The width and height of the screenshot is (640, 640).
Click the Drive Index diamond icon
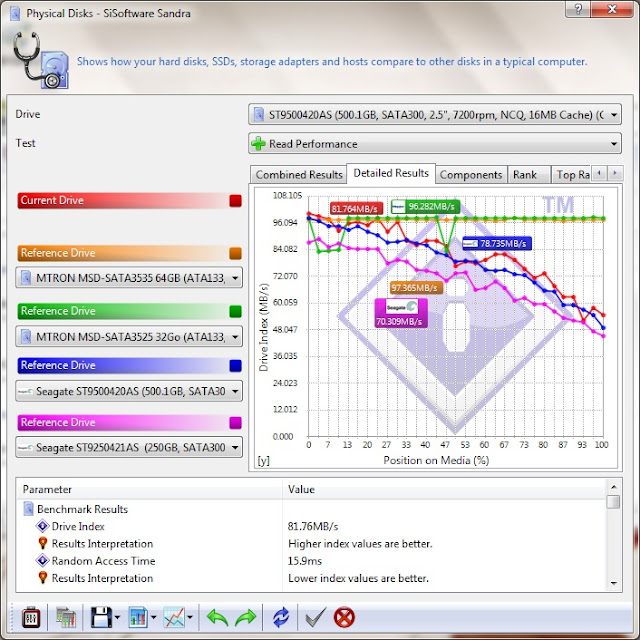42,526
